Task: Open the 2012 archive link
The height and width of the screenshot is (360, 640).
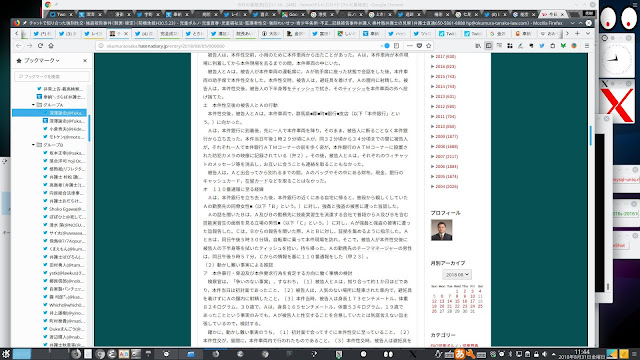Action: (x=445, y=107)
